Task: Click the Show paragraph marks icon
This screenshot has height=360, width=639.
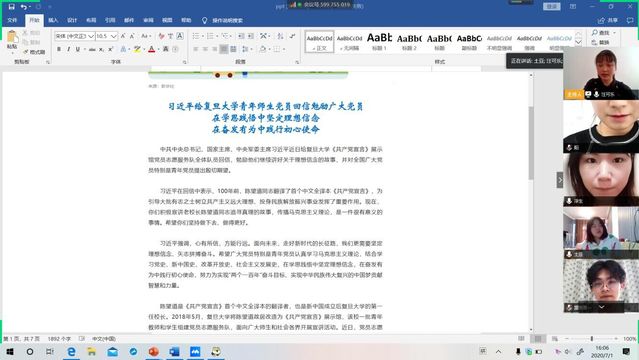Action: pos(293,36)
